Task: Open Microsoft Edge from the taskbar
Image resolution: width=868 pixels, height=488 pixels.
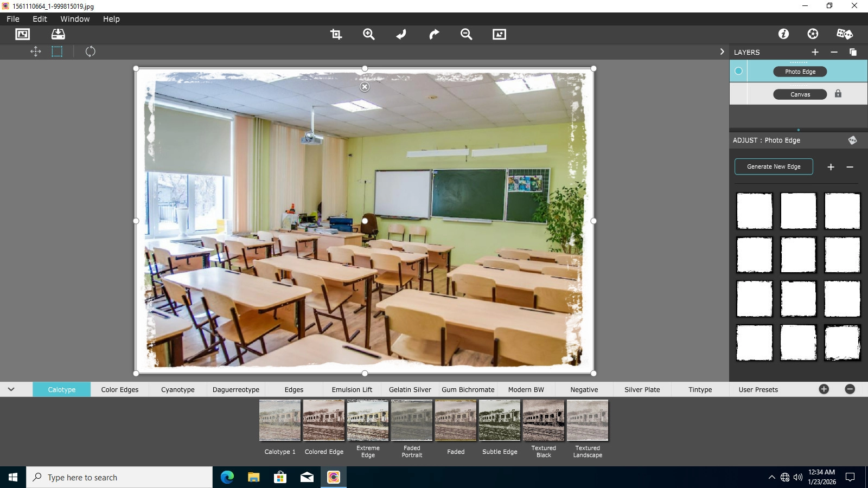Action: [x=227, y=477]
